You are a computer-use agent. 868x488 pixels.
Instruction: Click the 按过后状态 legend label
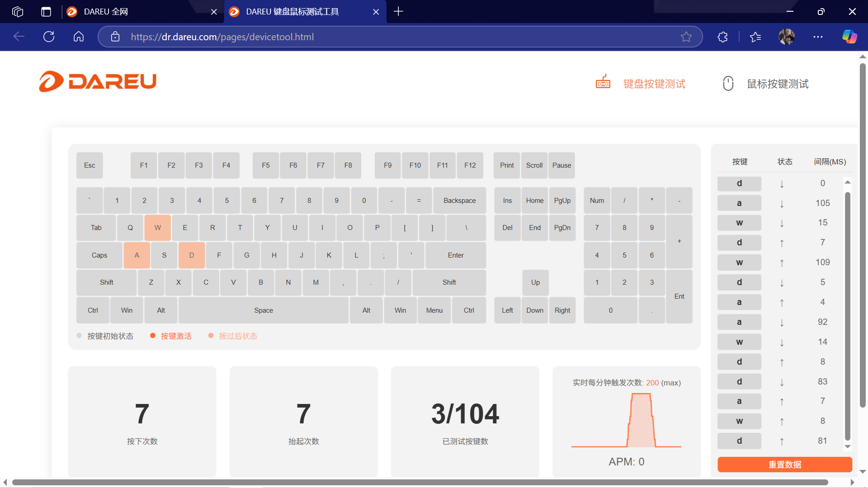[x=238, y=336]
